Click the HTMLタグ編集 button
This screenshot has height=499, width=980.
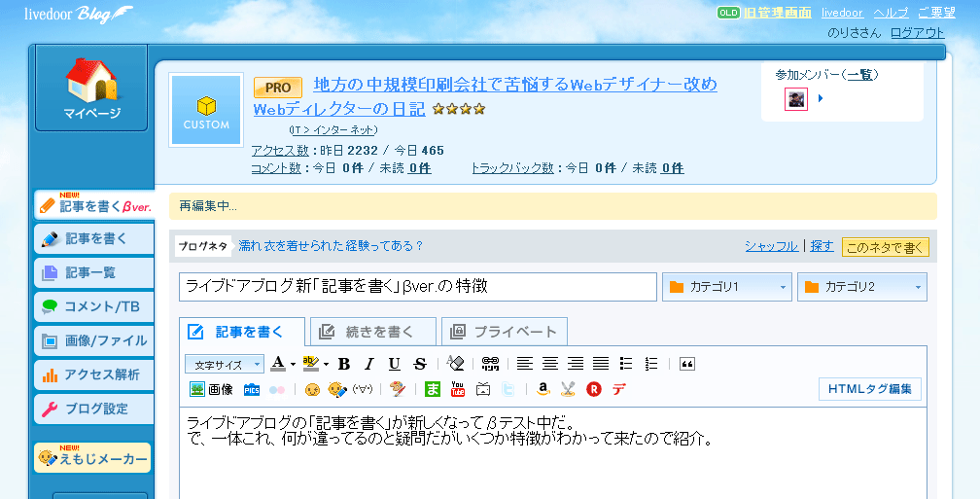pyautogui.click(x=870, y=389)
